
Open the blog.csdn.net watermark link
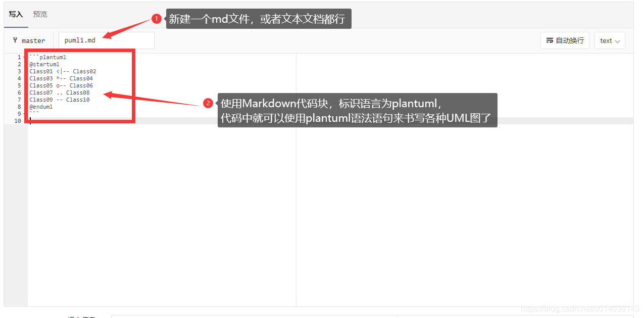coord(580,309)
